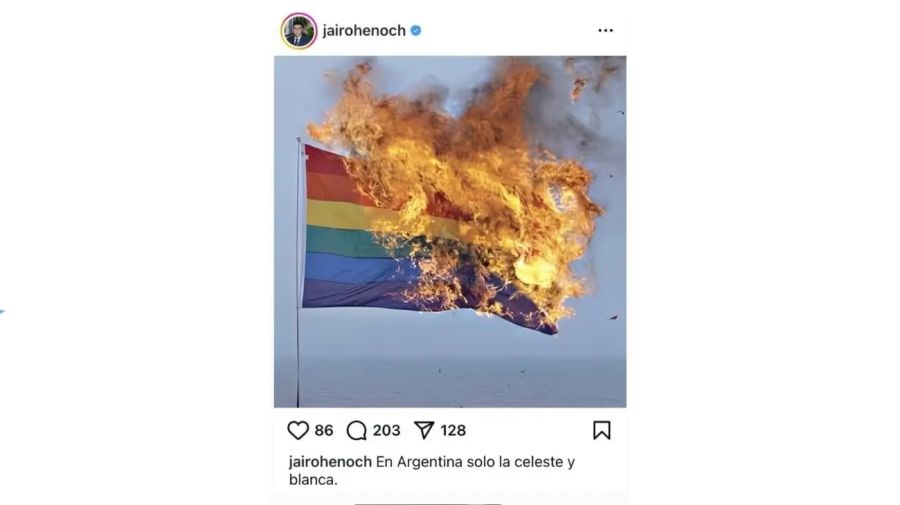900x505 pixels.
Task: Open jairohenoch's profile picture
Action: pos(298,31)
